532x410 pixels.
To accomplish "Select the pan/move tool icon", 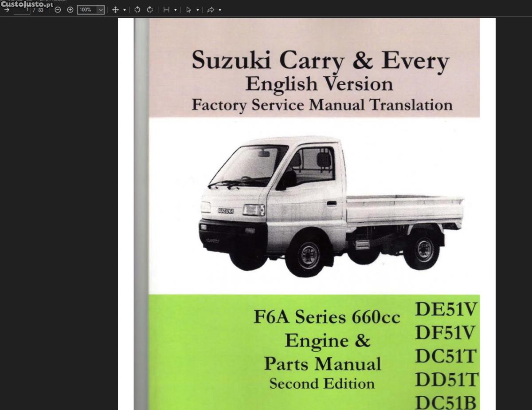I will [x=115, y=10].
